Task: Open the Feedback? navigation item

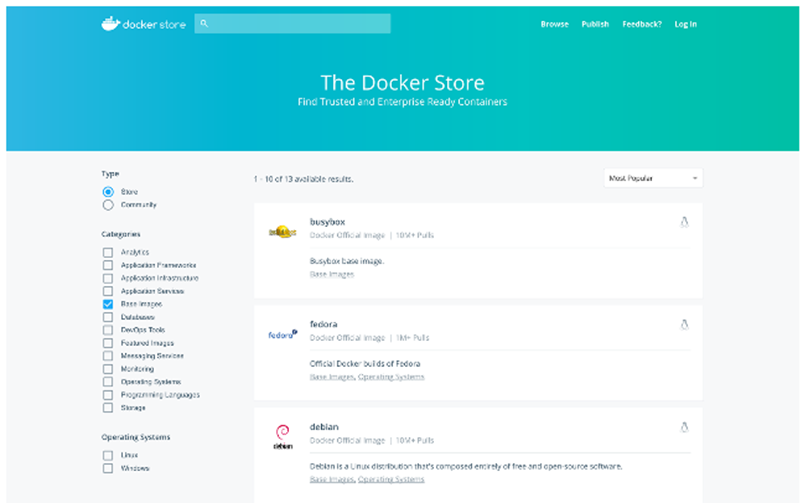Action: tap(642, 24)
